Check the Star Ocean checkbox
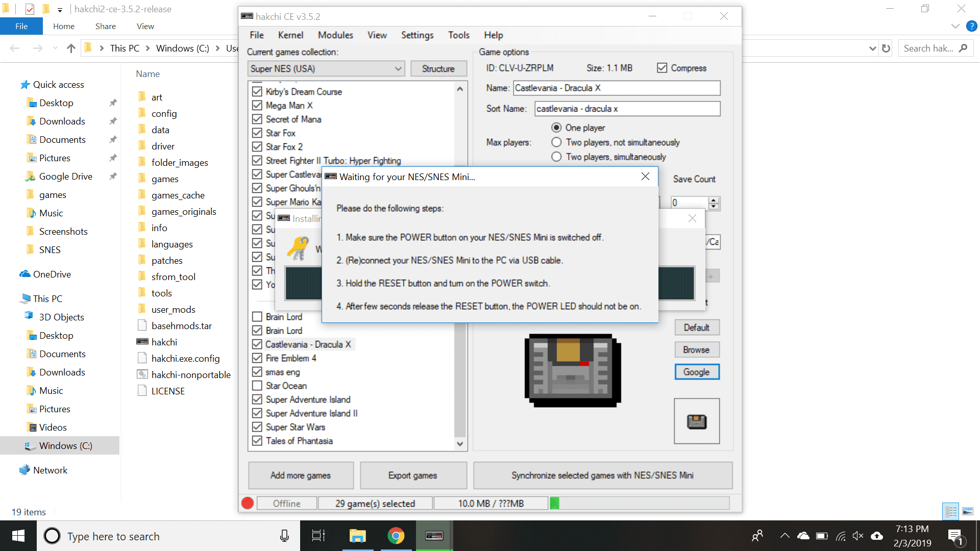 pyautogui.click(x=257, y=386)
